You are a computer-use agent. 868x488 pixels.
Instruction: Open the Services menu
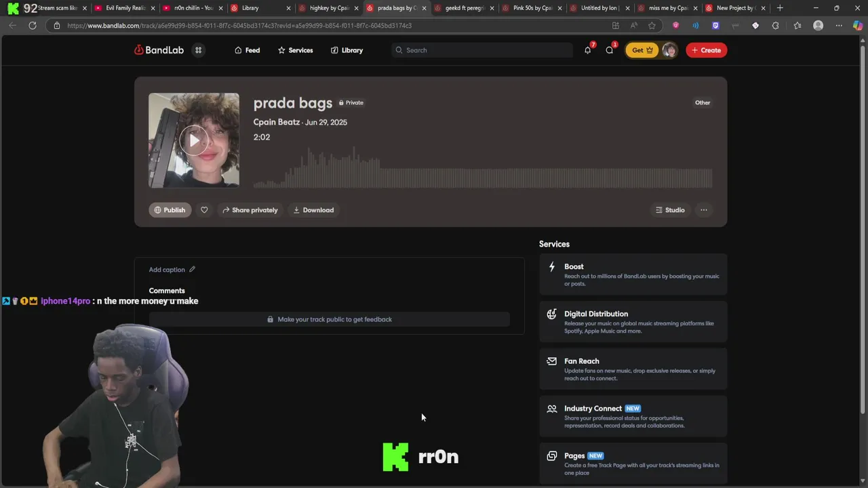(x=295, y=50)
